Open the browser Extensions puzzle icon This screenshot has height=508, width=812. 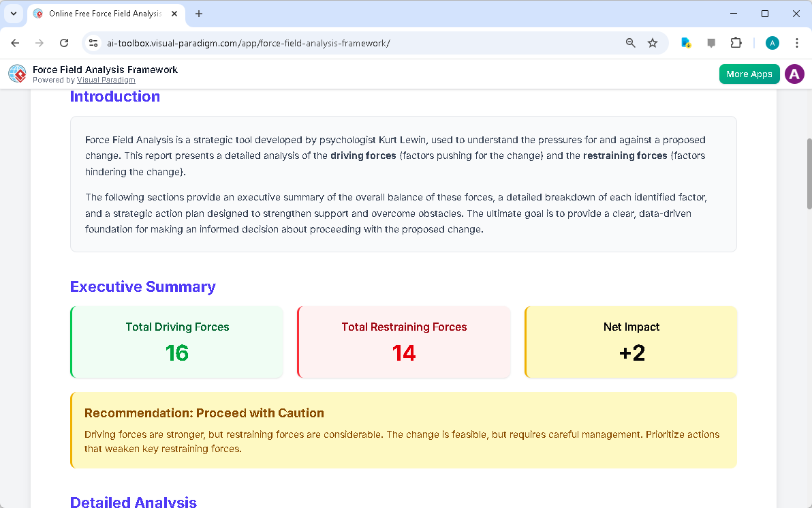tap(736, 42)
